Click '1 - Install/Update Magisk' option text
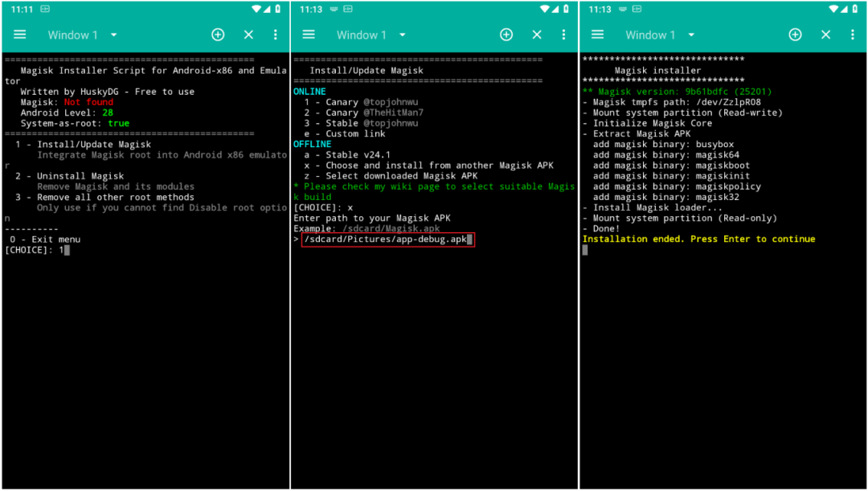The image size is (868, 491). (83, 145)
